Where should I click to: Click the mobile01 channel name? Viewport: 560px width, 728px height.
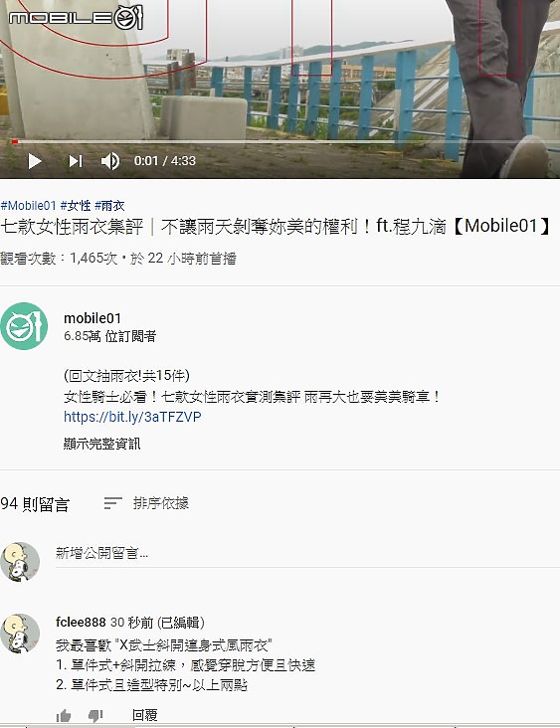(x=93, y=318)
